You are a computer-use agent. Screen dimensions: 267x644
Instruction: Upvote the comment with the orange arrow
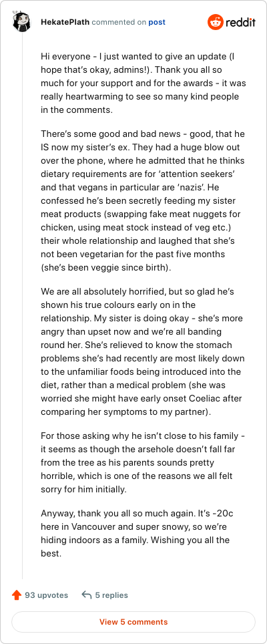pos(17,595)
